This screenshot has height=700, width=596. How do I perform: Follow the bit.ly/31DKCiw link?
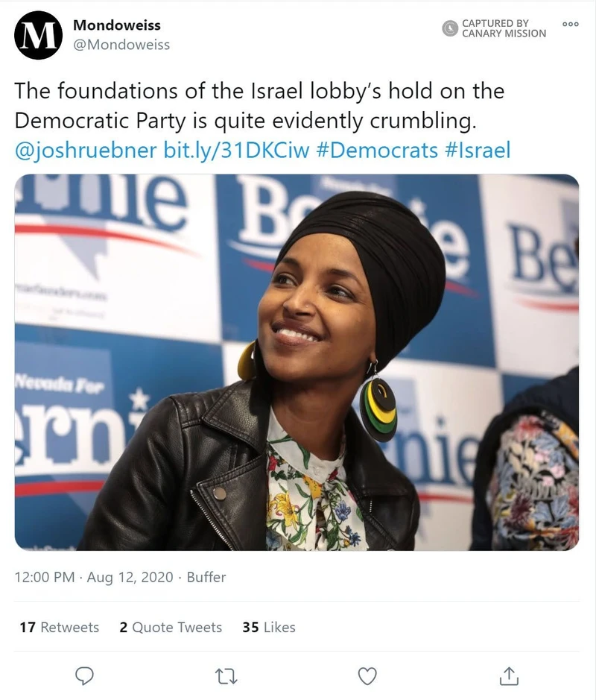point(236,150)
